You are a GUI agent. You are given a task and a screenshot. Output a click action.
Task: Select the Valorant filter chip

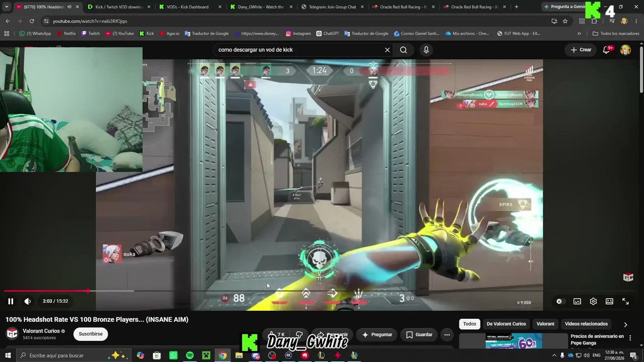545,324
